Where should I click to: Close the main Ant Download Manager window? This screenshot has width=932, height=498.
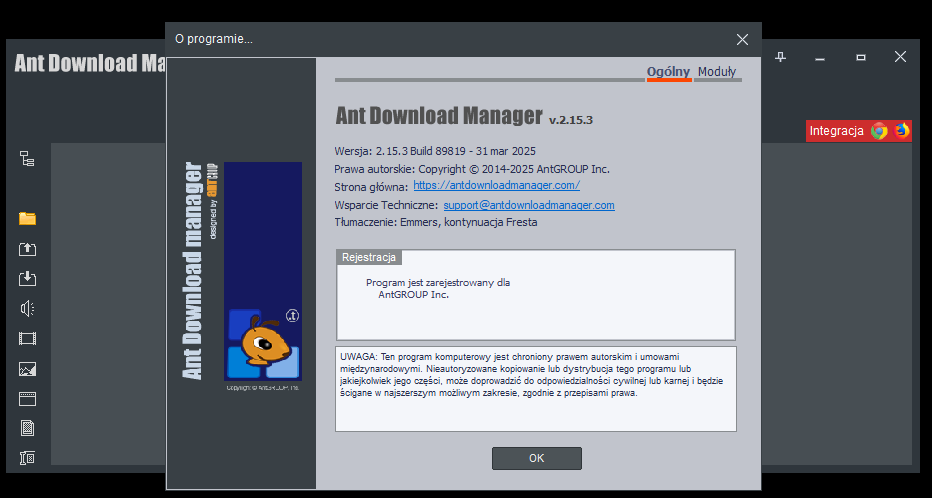900,56
